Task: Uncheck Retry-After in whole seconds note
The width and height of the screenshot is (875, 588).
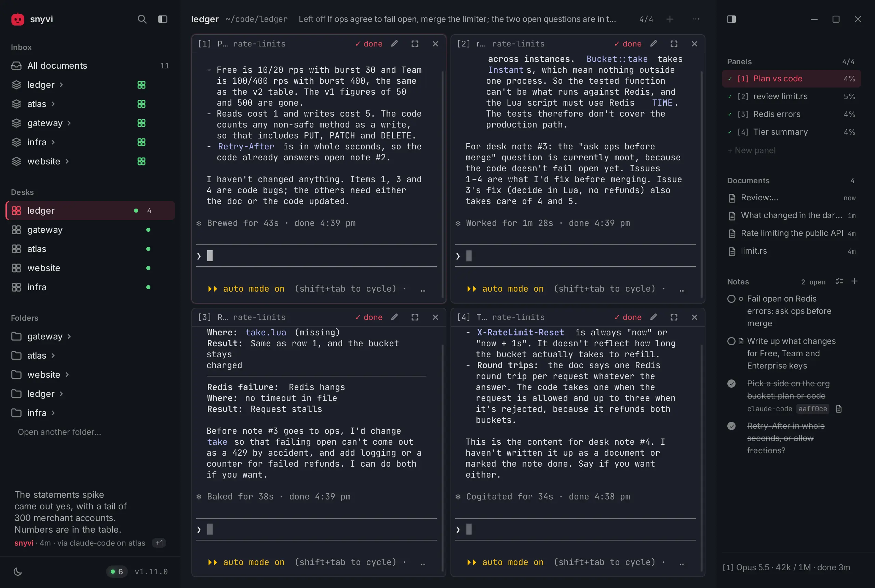Action: coord(731,426)
